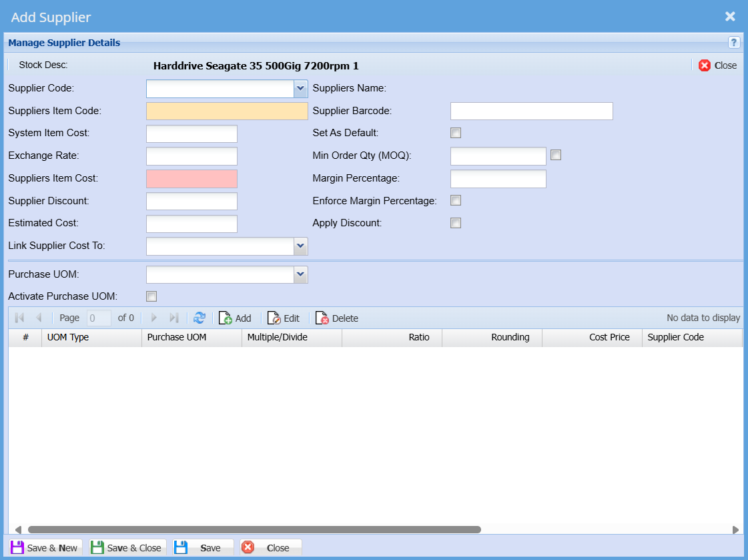Viewport: 748px width, 560px height.
Task: Go to last page of grid
Action: coord(174,318)
